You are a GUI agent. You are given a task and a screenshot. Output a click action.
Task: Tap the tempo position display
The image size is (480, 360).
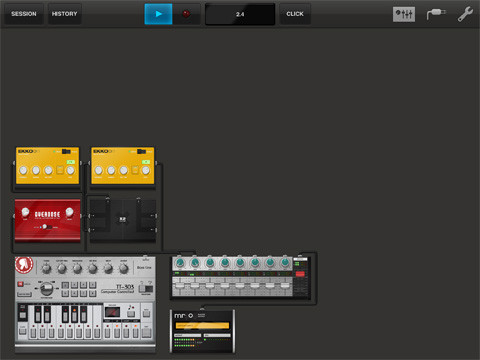240,14
